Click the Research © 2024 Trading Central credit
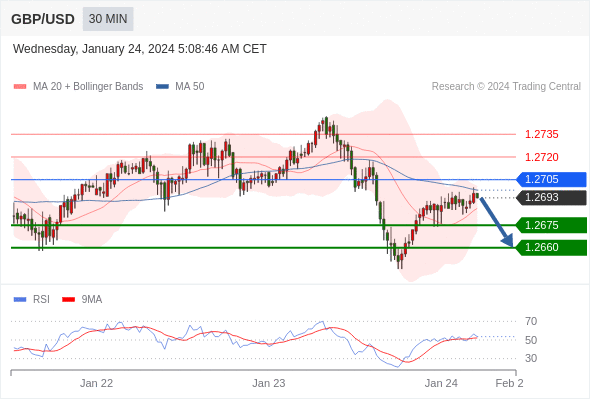Screen dimensions: 590x400 click(506, 87)
